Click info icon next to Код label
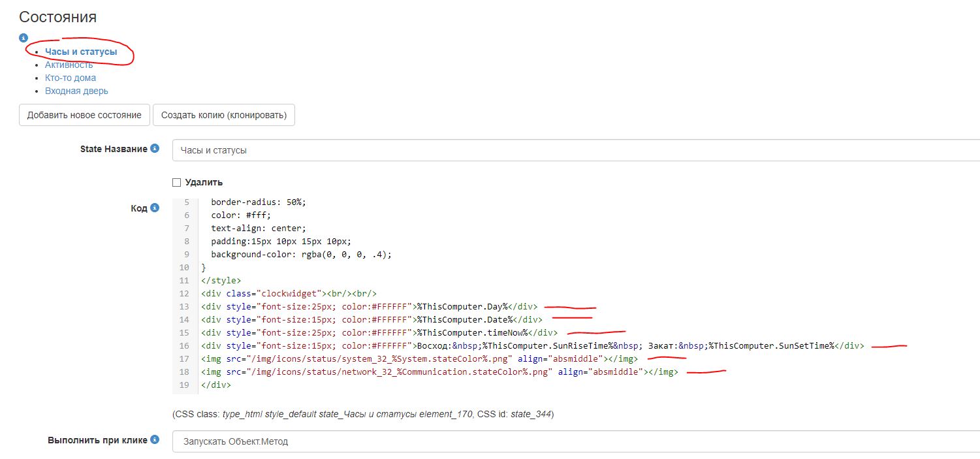The width and height of the screenshot is (980, 459). [155, 208]
